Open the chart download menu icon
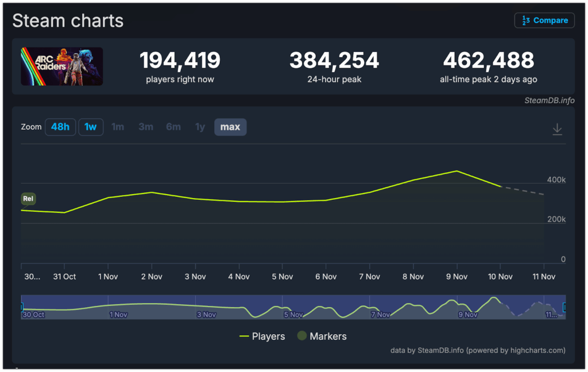 tap(557, 129)
